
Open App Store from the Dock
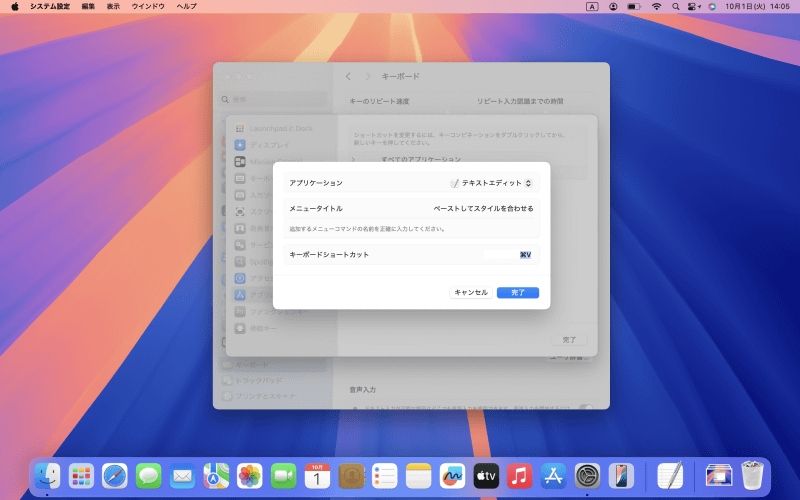click(553, 476)
